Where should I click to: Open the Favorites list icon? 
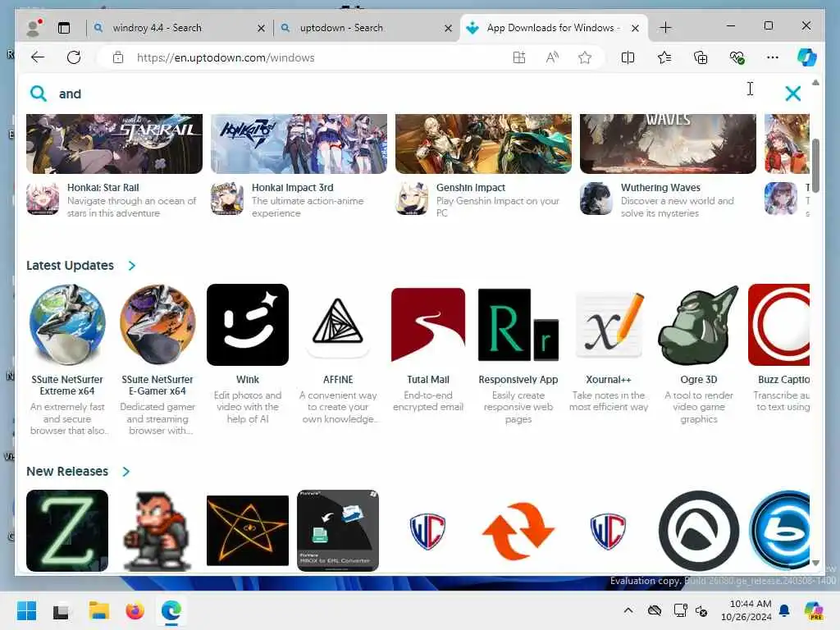tap(664, 57)
